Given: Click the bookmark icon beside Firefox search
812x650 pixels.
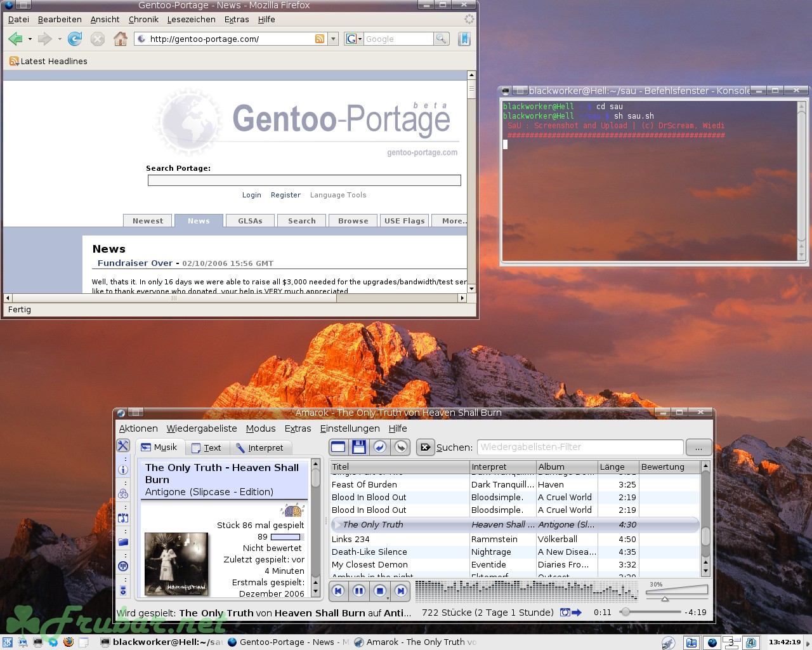Looking at the screenshot, I should coord(464,39).
